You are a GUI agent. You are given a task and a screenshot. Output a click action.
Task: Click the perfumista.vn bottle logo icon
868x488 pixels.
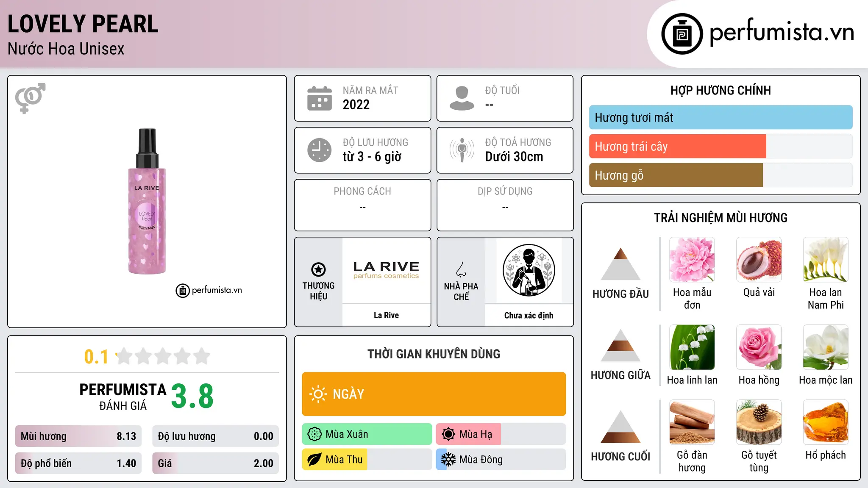[682, 34]
